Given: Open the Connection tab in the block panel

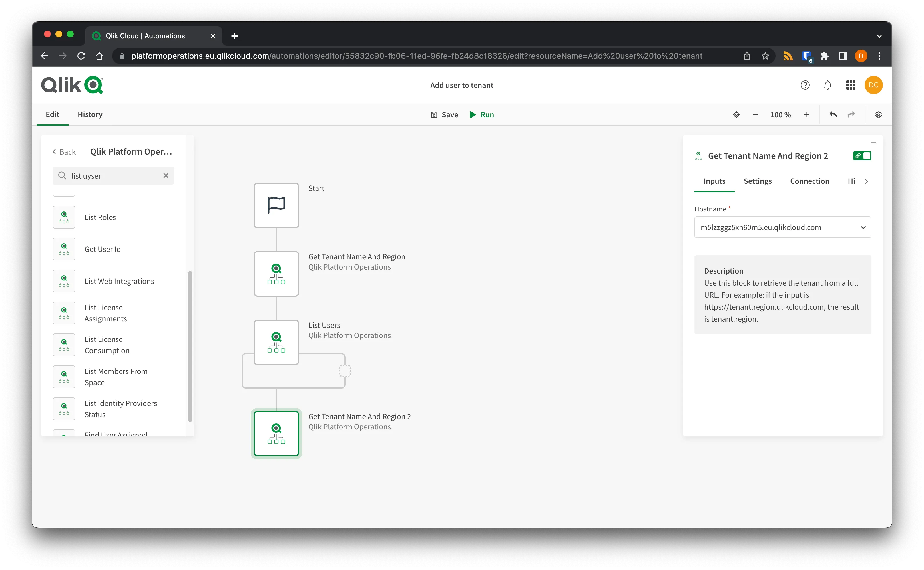Looking at the screenshot, I should pos(809,181).
